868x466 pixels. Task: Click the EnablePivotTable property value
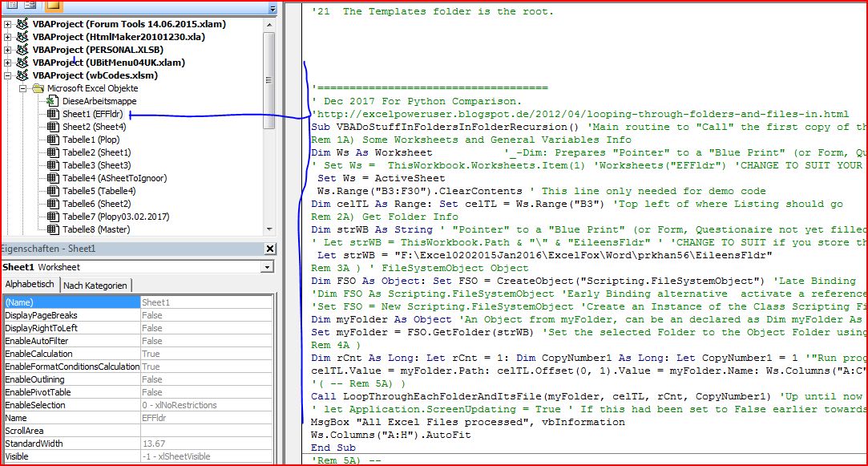tap(207, 391)
